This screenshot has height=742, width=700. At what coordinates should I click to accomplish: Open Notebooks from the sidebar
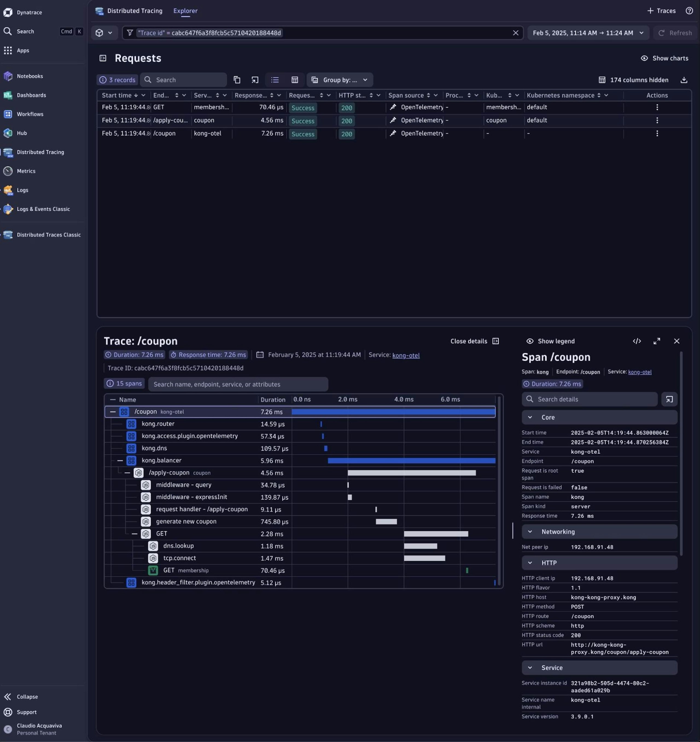pyautogui.click(x=30, y=76)
